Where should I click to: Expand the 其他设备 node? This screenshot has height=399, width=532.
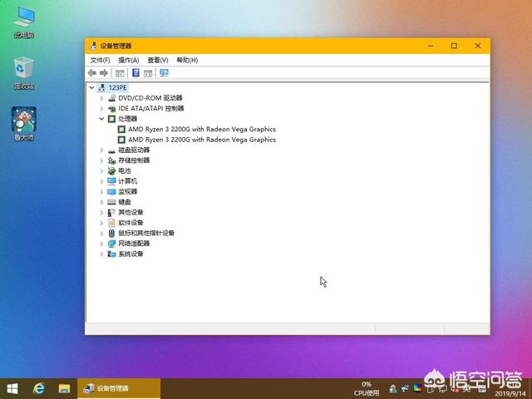click(101, 213)
